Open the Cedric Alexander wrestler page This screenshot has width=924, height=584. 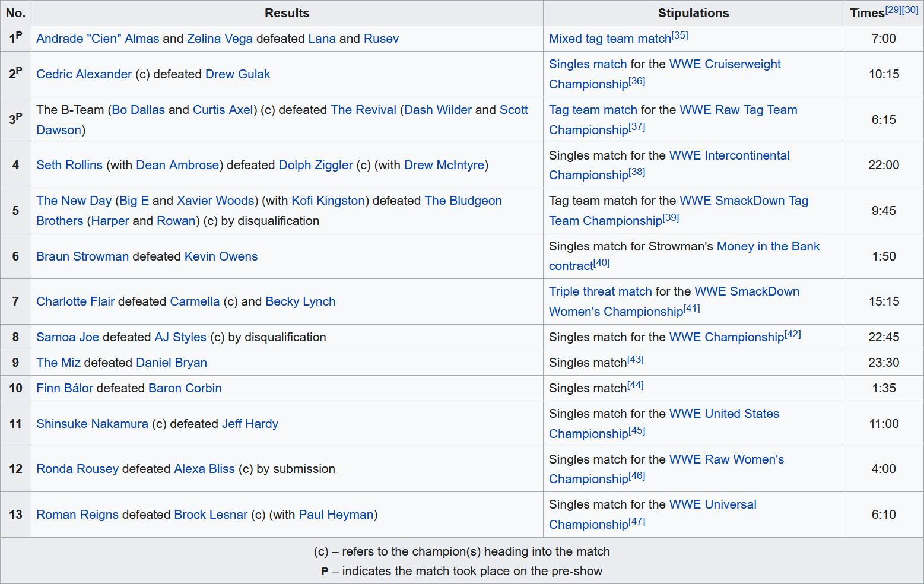pos(84,74)
